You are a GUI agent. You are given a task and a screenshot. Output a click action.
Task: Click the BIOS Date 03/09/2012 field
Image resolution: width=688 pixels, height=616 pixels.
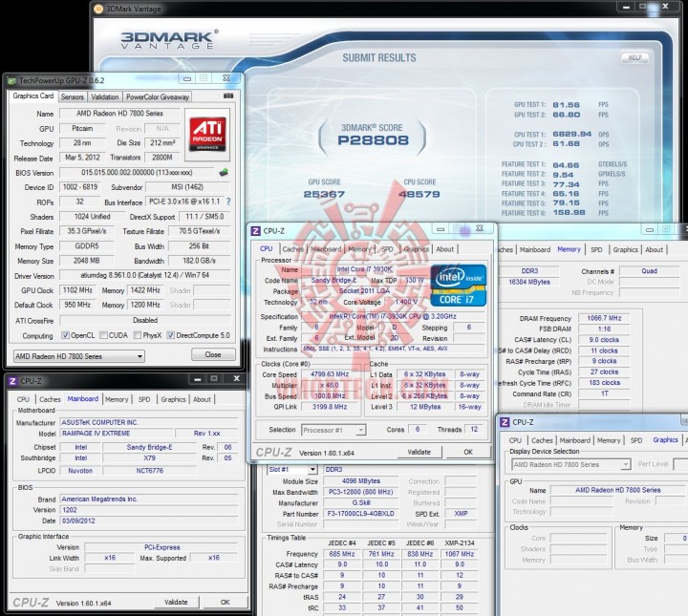coord(149,520)
